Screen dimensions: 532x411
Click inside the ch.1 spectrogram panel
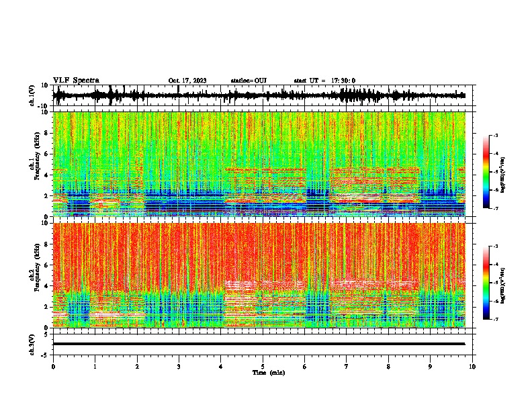(x=259, y=164)
